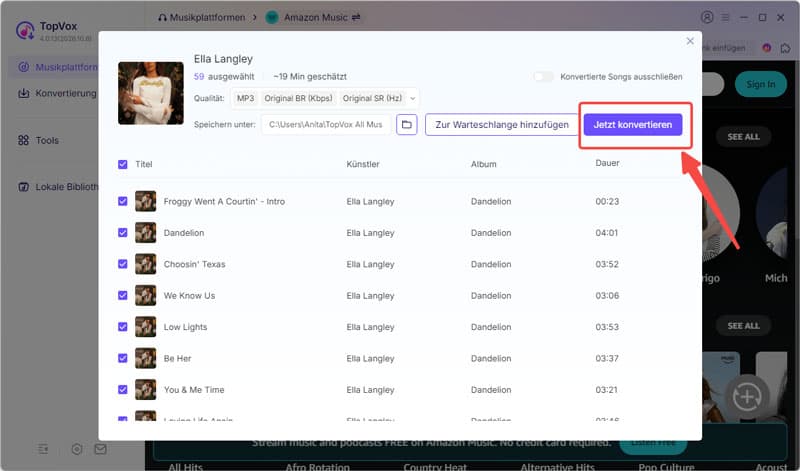Click Zur Warteschlange hinzufügen button
Screen dimensions: 800x471
tap(502, 125)
